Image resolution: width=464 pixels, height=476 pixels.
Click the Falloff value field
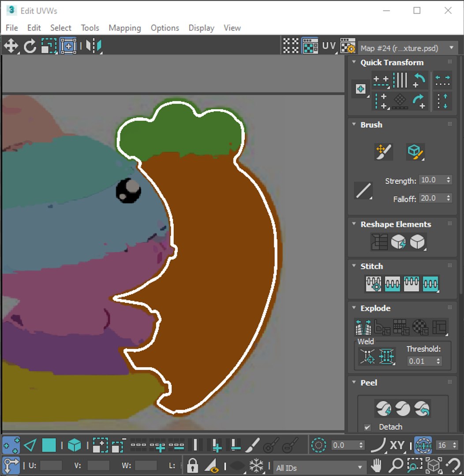coord(431,198)
